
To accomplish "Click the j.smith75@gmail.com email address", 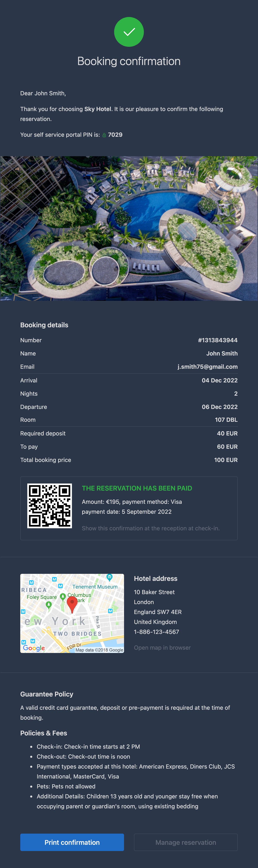I will point(208,367).
